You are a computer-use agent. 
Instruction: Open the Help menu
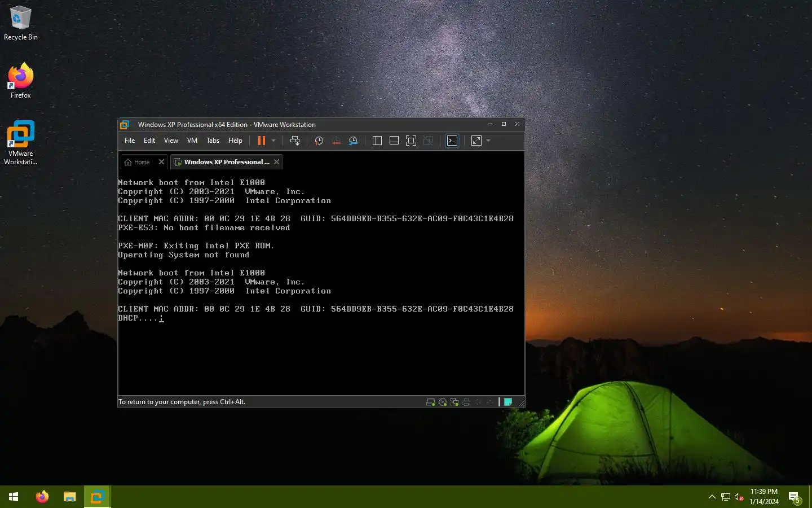pyautogui.click(x=235, y=141)
